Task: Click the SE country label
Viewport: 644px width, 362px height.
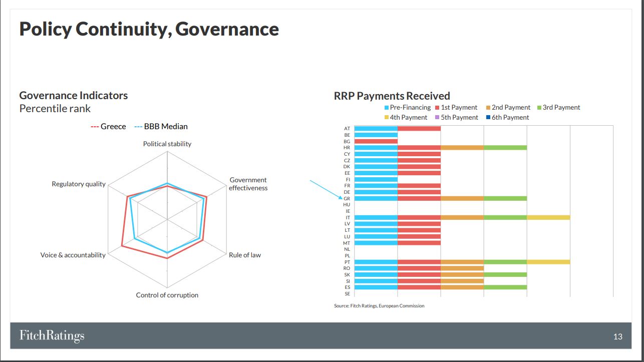Action: [347, 294]
